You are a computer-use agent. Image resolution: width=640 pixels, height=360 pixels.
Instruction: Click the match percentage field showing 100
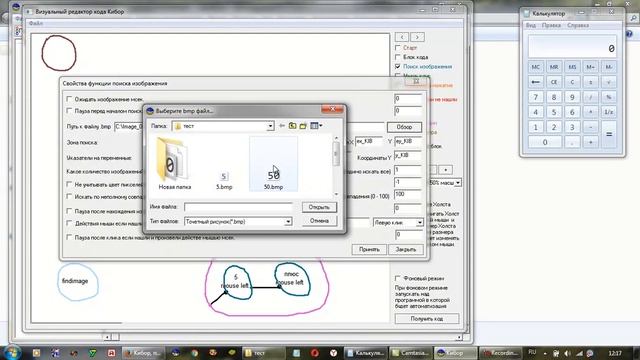click(408, 195)
